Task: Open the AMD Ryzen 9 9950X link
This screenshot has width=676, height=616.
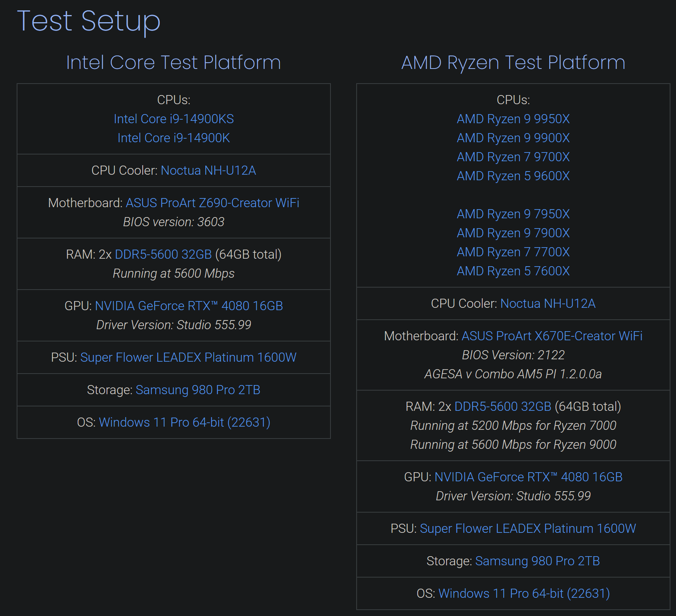Action: click(x=513, y=119)
